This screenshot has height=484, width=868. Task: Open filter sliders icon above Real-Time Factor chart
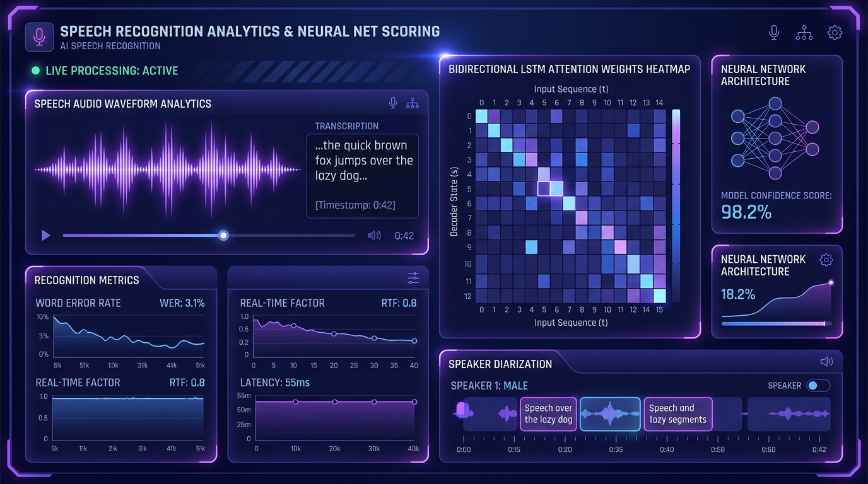pos(413,278)
